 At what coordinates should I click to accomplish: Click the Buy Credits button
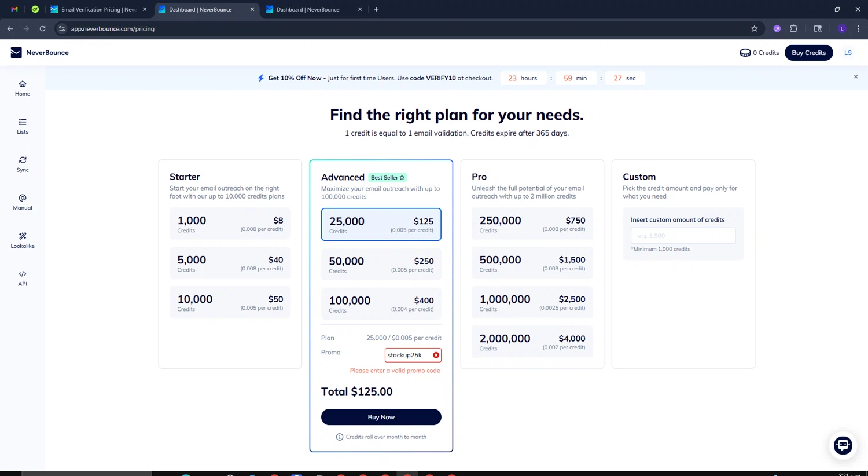[808, 53]
